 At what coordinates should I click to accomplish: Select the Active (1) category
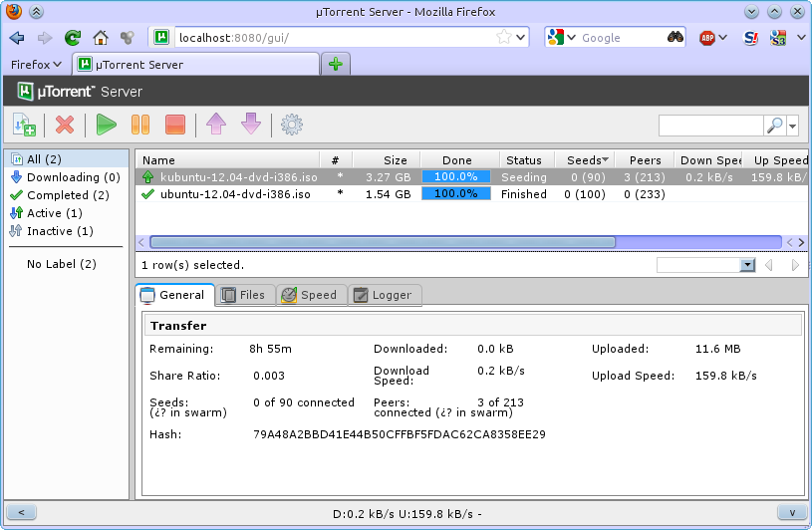click(67, 213)
